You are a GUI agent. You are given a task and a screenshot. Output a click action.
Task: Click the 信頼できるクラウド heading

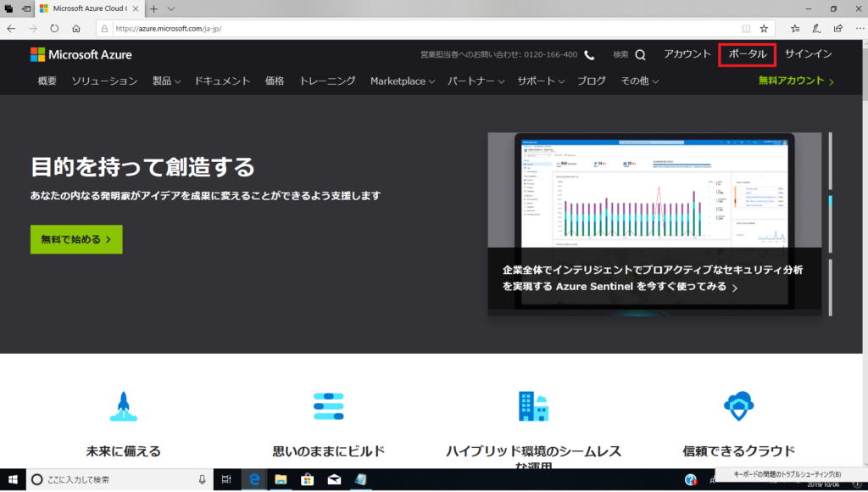(x=738, y=451)
